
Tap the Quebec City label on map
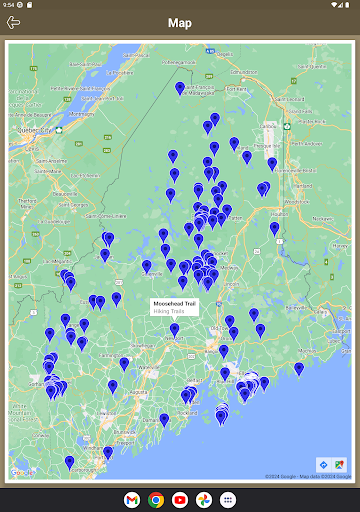coord(34,130)
